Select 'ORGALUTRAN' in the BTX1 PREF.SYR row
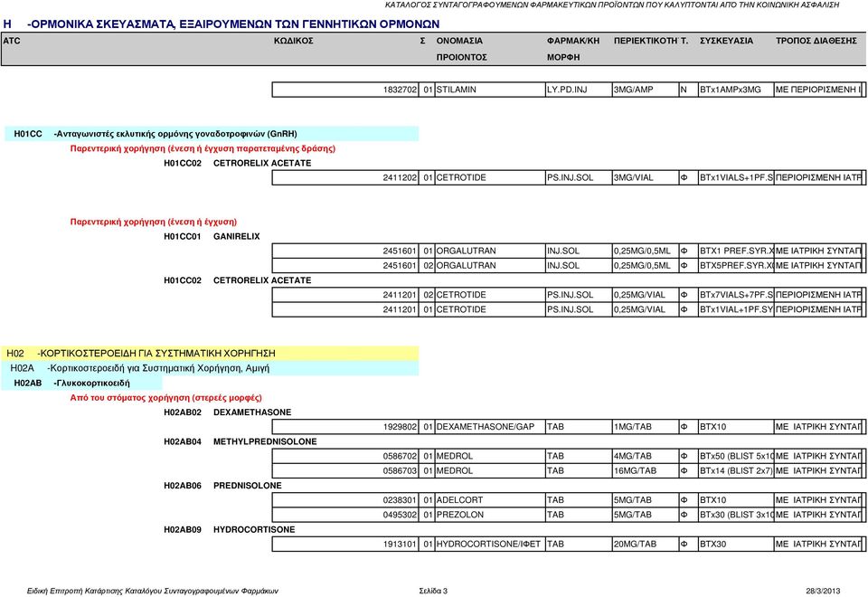The image size is (868, 597). 467,251
